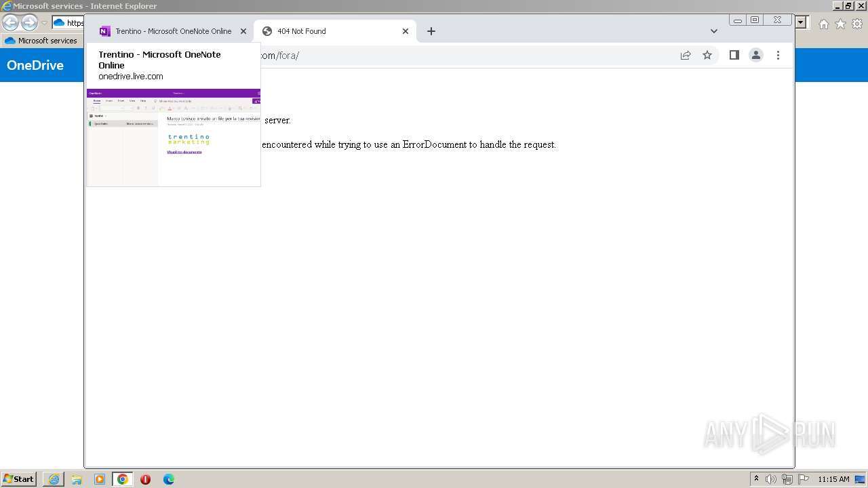This screenshot has height=488, width=868.
Task: Click the Internet Explorer address bar
Action: (x=68, y=23)
